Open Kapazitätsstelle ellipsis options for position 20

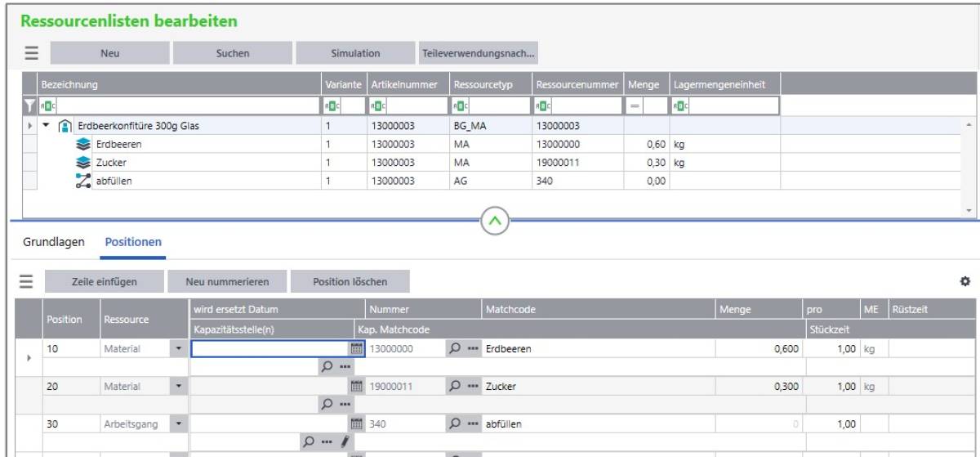click(x=345, y=404)
